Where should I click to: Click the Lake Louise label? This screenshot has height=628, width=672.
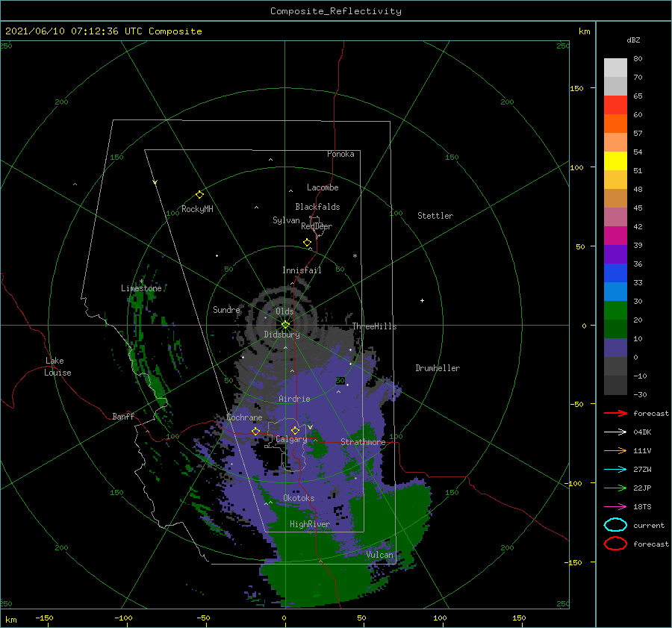(57, 367)
